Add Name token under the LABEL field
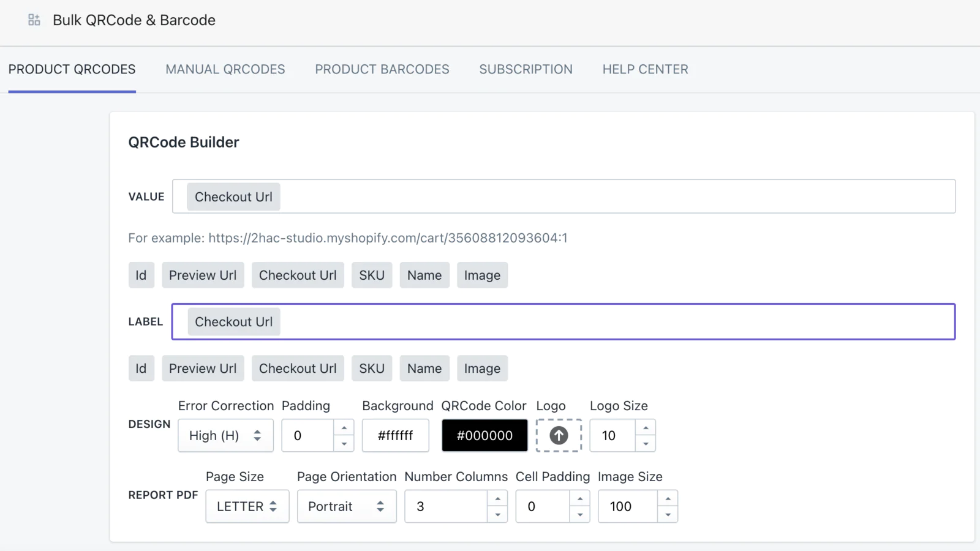This screenshot has height=551, width=980. [x=424, y=368]
